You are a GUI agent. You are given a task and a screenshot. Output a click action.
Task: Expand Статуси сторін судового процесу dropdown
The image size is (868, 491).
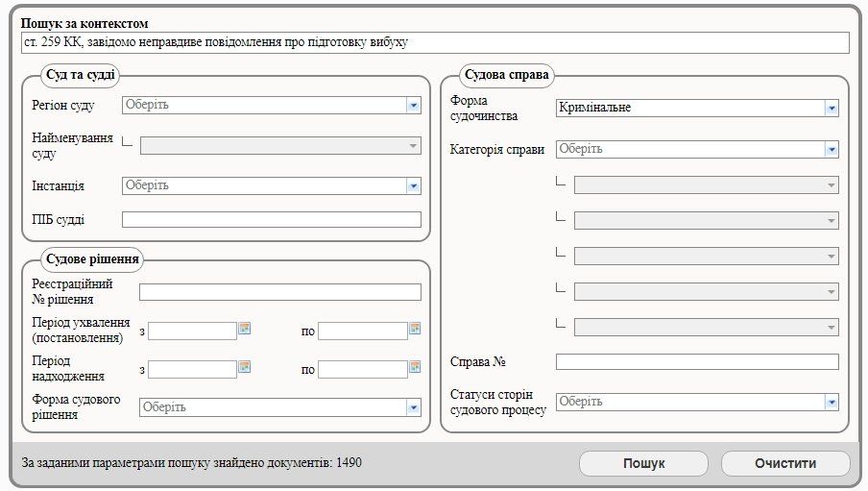(831, 402)
